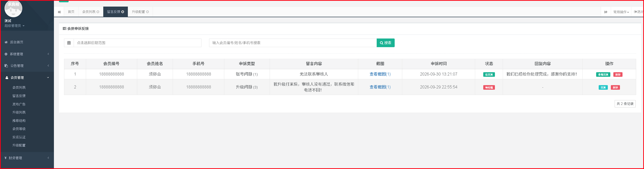Screen dimensions: 644x169
Task: Click the member number/name/phone search field
Action: [x=293, y=43]
